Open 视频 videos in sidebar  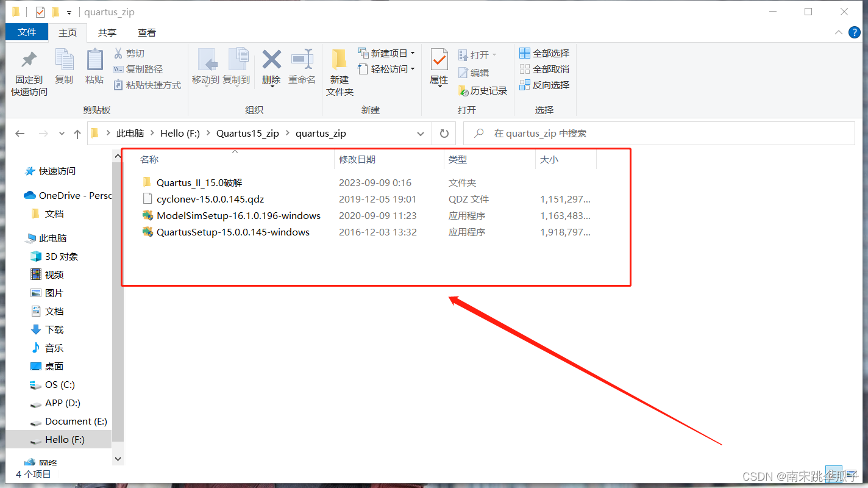point(48,274)
